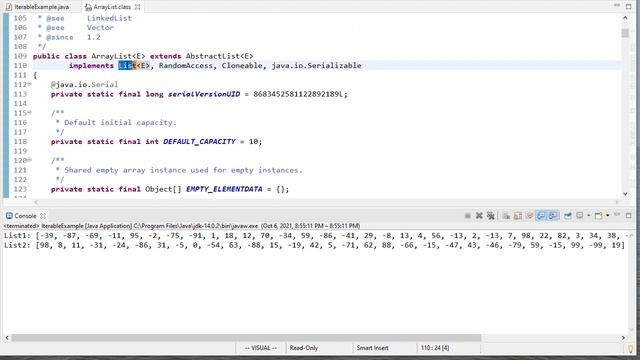Click the highlighted List word on line 110
This screenshot has height=360, width=640.
pyautogui.click(x=127, y=65)
